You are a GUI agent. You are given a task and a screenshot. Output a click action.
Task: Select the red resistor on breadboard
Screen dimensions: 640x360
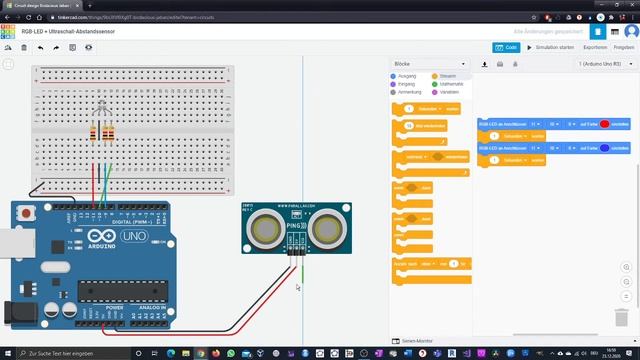tap(93, 133)
